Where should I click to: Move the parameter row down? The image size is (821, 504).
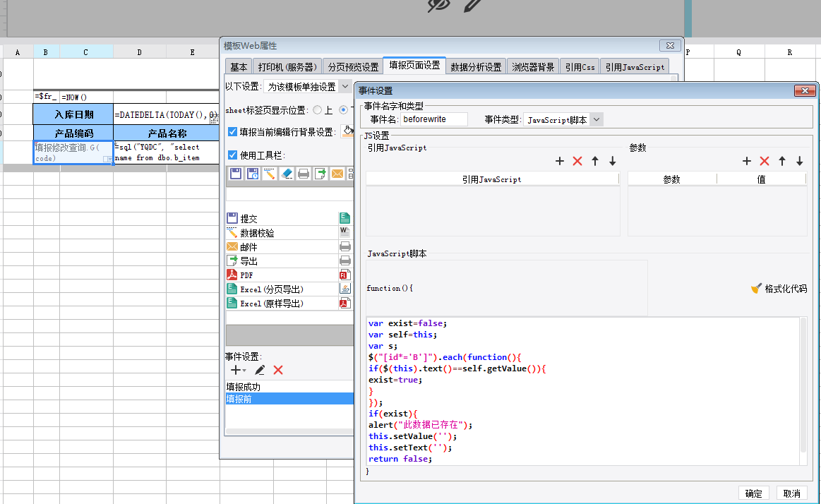[800, 161]
